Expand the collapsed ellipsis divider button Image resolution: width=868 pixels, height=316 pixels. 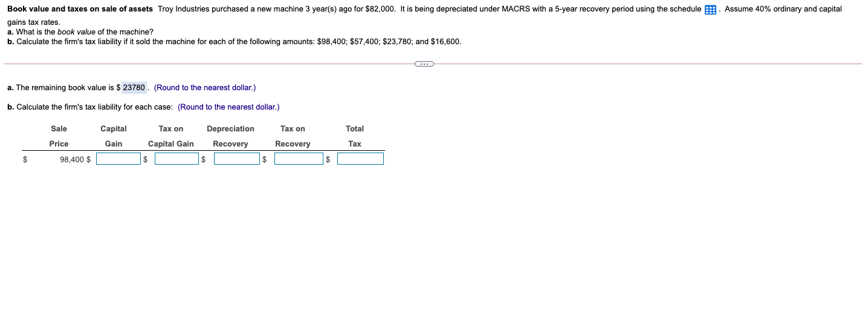pos(424,64)
